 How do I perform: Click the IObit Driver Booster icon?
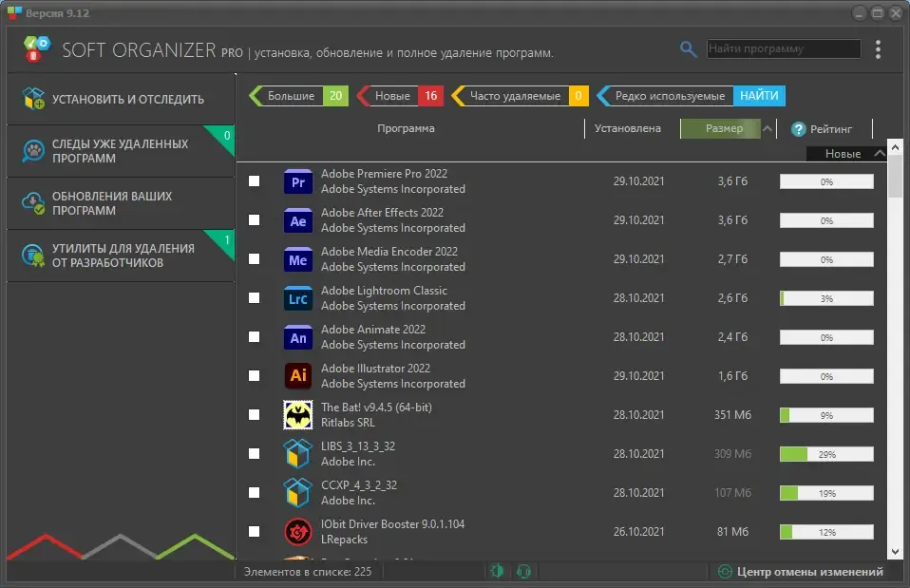[297, 532]
